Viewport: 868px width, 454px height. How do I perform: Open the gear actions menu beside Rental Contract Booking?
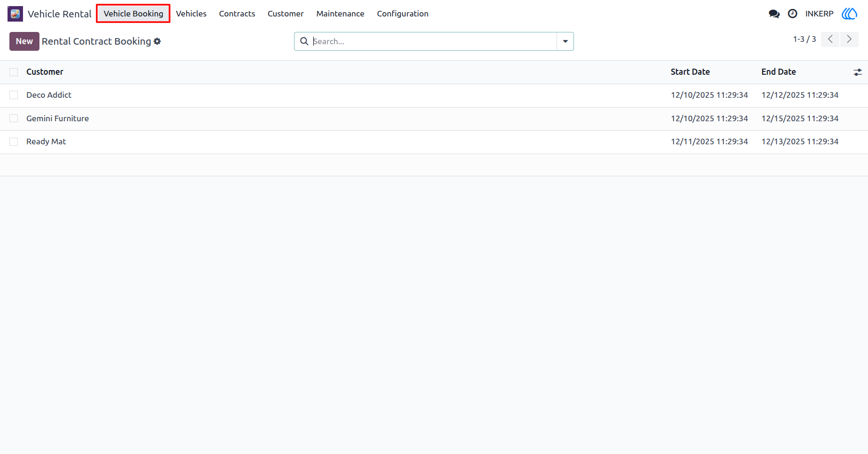coord(157,41)
